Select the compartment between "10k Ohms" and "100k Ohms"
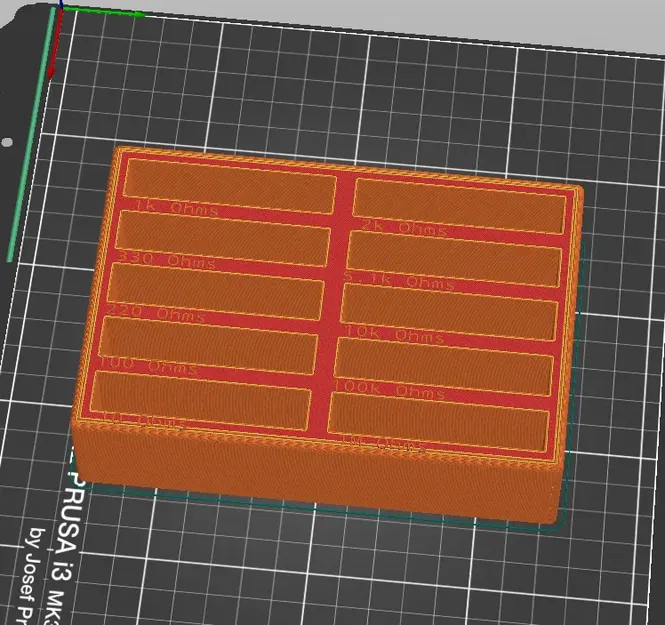Viewport: 665px width, 625px height. pos(444,368)
